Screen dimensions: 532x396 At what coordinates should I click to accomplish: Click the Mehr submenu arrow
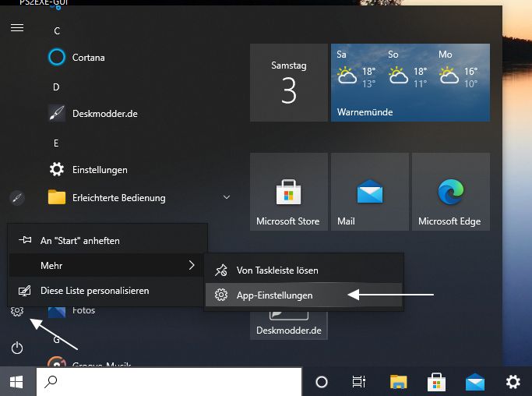192,265
